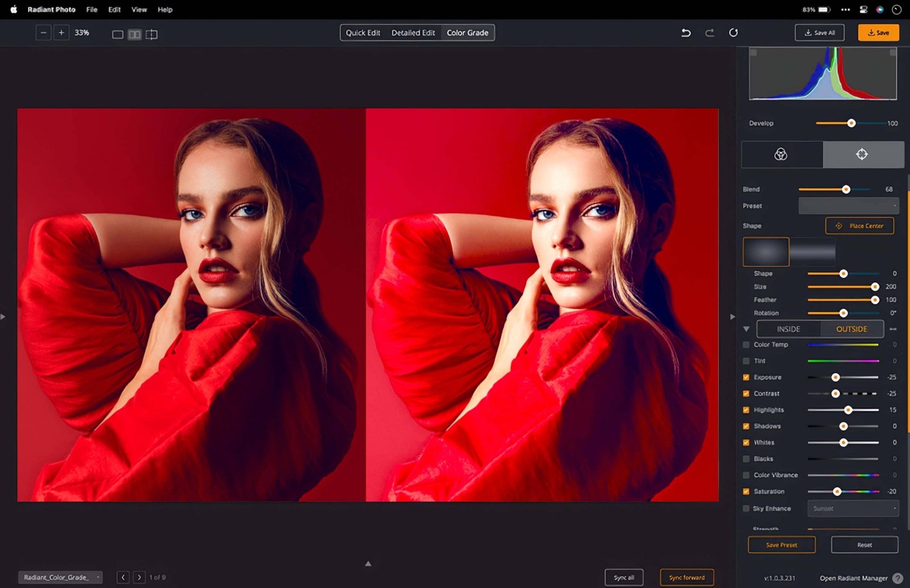Select the side-by-side comparison view icon

tap(134, 34)
